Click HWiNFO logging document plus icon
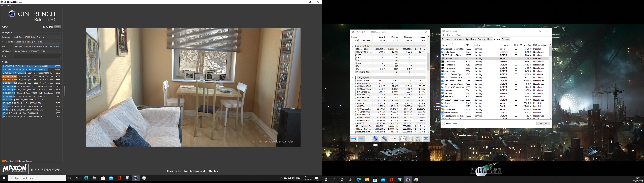 [x=411, y=139]
